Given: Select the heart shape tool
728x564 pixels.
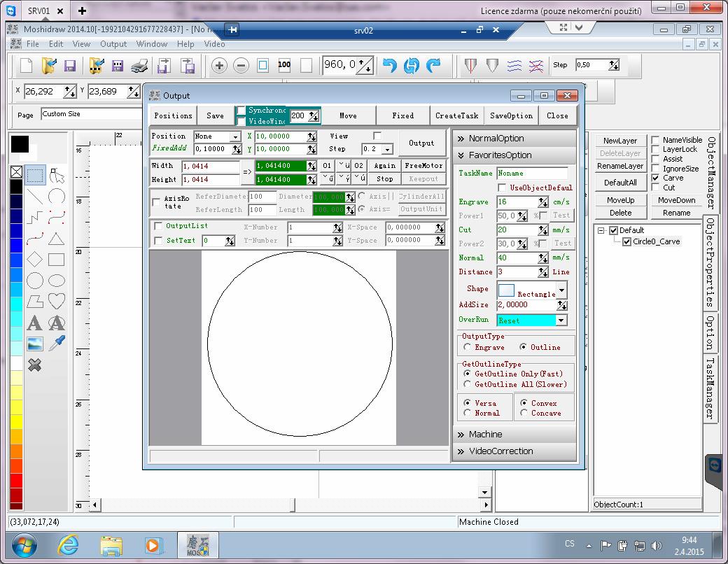Looking at the screenshot, I should click(57, 302).
